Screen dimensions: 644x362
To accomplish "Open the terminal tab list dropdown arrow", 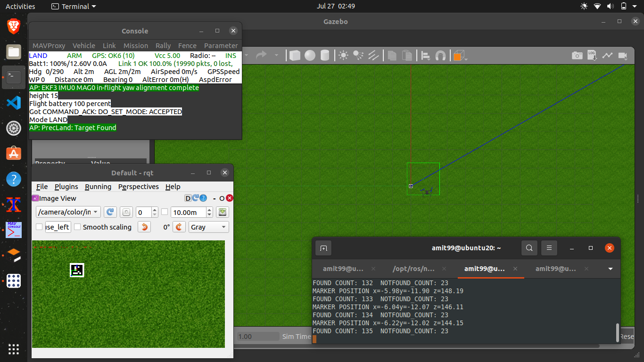I will point(611,269).
